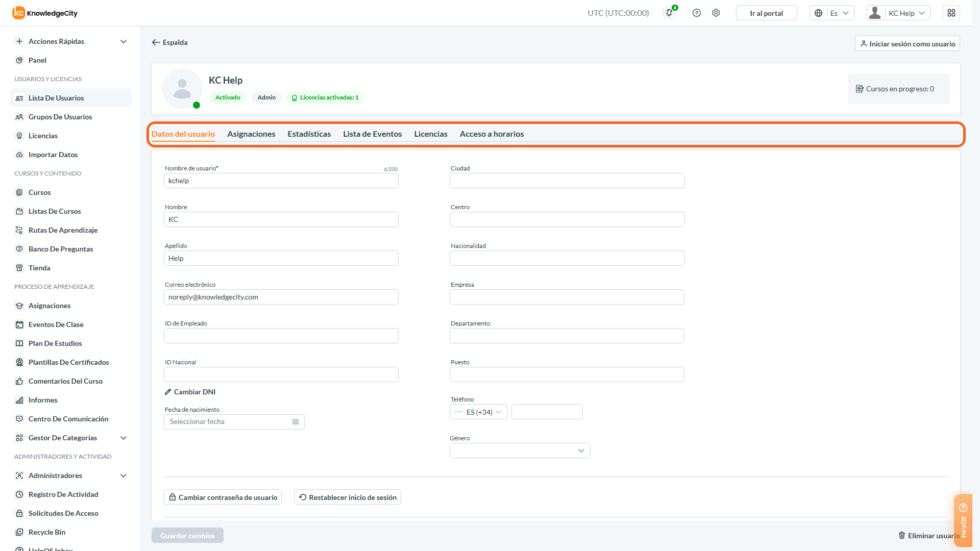980x551 pixels.
Task: Switch to the Licencias tab
Action: click(x=430, y=134)
